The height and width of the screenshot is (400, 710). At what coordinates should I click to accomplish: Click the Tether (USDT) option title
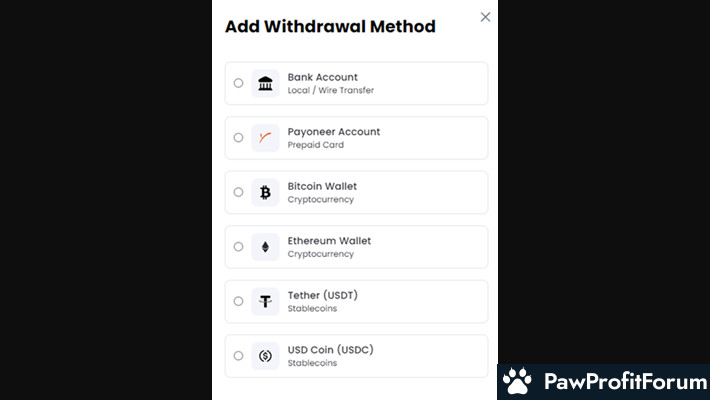click(x=322, y=295)
